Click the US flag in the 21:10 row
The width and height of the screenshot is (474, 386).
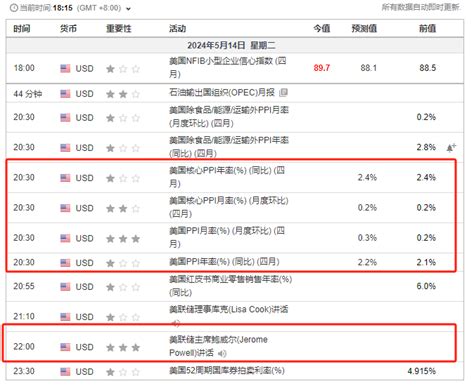65,317
